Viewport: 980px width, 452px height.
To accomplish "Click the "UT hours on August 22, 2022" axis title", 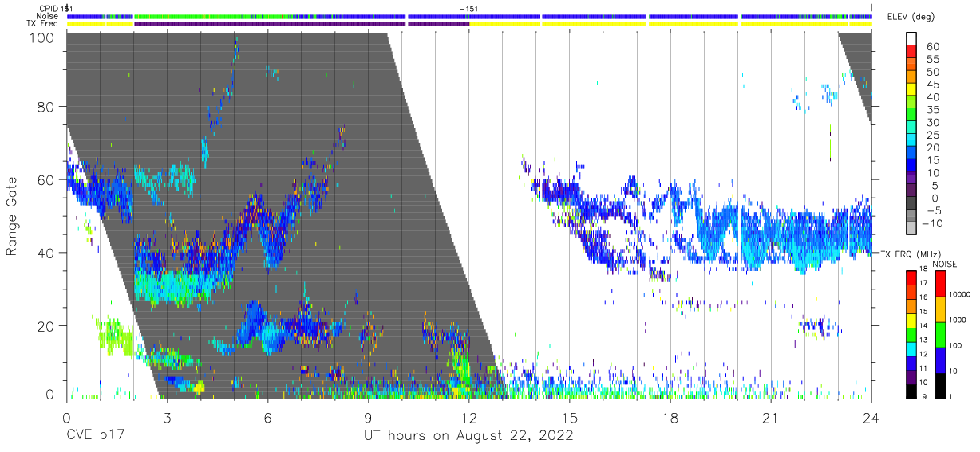I will (x=468, y=436).
